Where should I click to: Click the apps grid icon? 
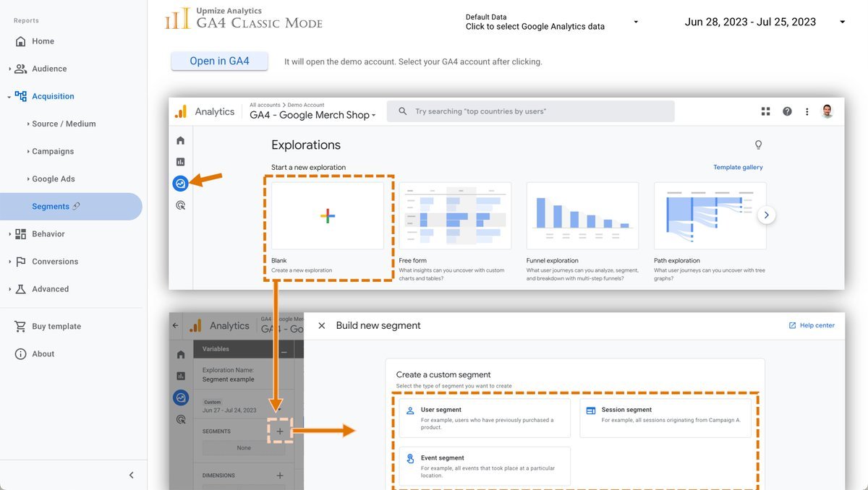765,111
